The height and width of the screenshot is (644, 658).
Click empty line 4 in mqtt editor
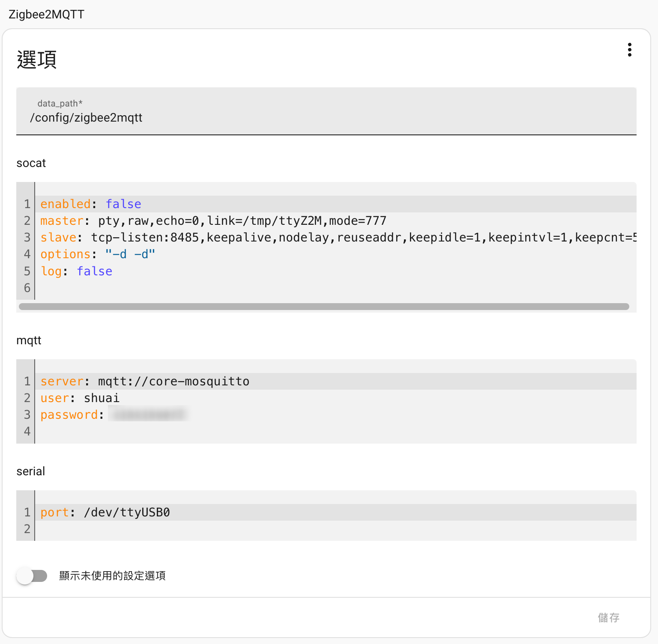coord(335,431)
